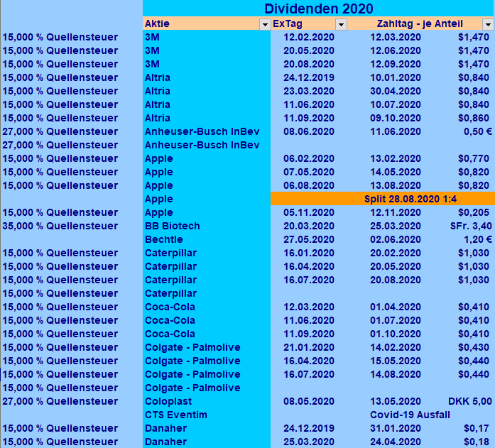Screen dimensions: 495x448
Task: Select Caterpillar ExTag 16.01.2020
Action: (x=309, y=253)
